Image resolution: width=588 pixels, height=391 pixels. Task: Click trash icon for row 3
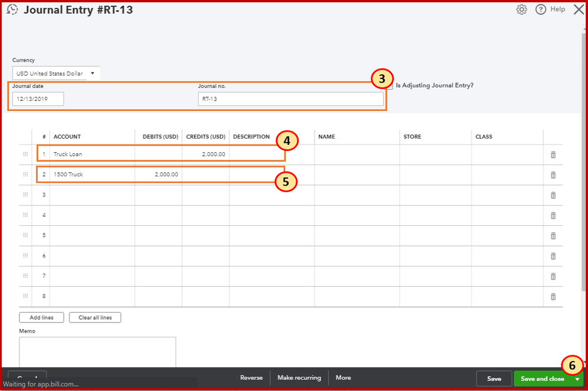pyautogui.click(x=553, y=195)
